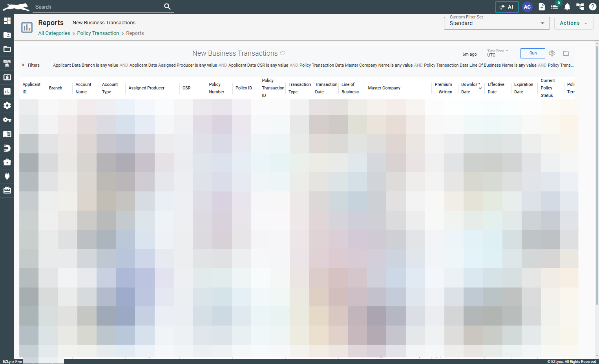Open the Custom Filter Set dropdown
599x364 pixels.
coord(497,23)
